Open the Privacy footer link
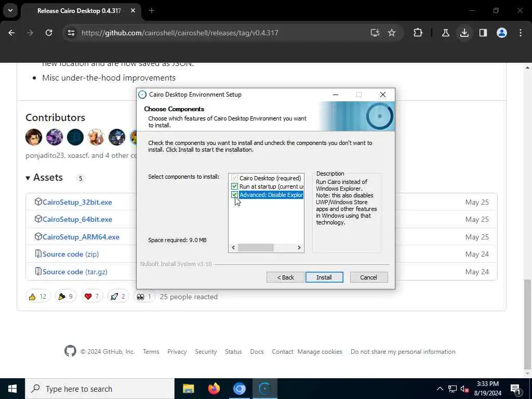Viewport: 532px width, 399px height. click(177, 352)
